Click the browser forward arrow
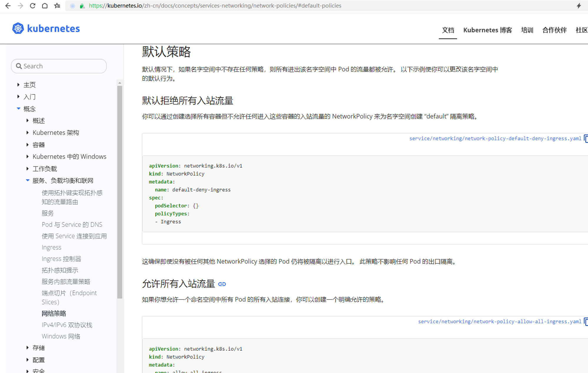The width and height of the screenshot is (588, 373). (x=20, y=6)
